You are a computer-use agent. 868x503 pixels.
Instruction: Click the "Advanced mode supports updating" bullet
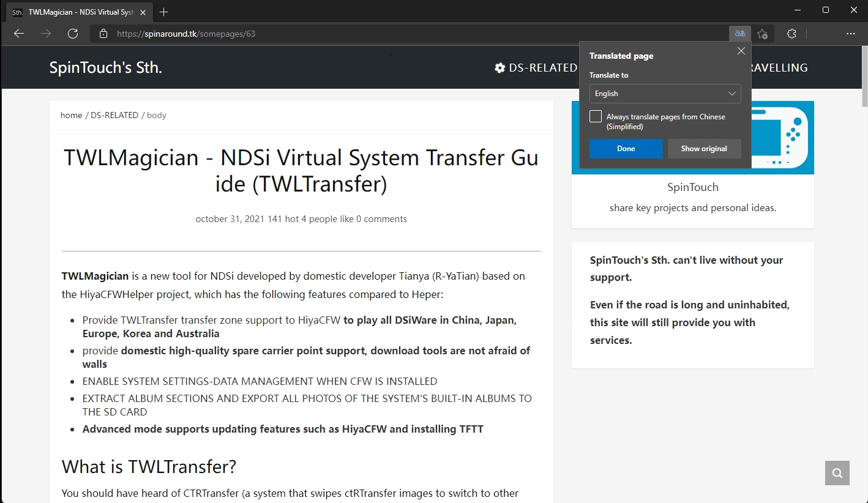283,429
